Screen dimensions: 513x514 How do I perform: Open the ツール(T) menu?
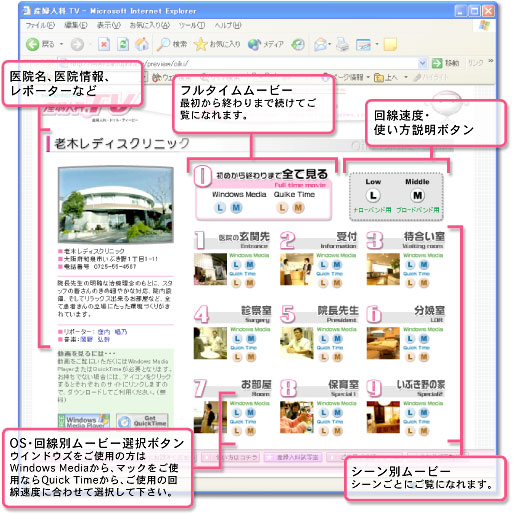192,25
